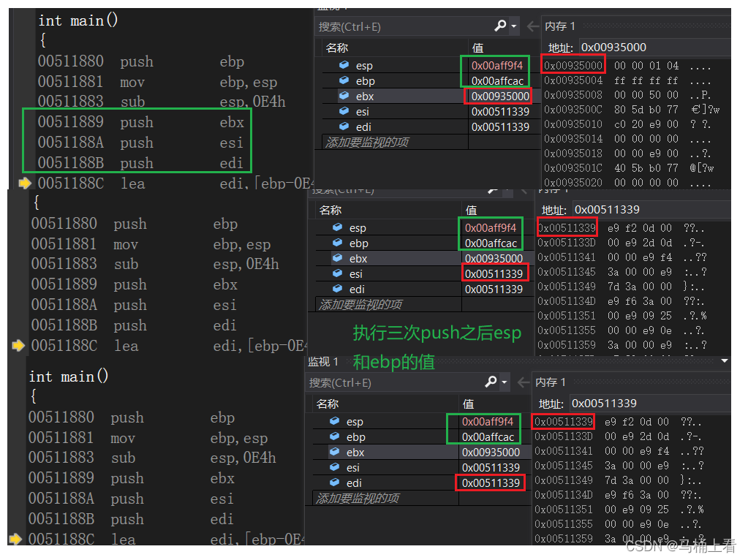The height and width of the screenshot is (560, 748).
Task: Click the ebp variable icon in the bottom watch panel
Action: [x=334, y=436]
